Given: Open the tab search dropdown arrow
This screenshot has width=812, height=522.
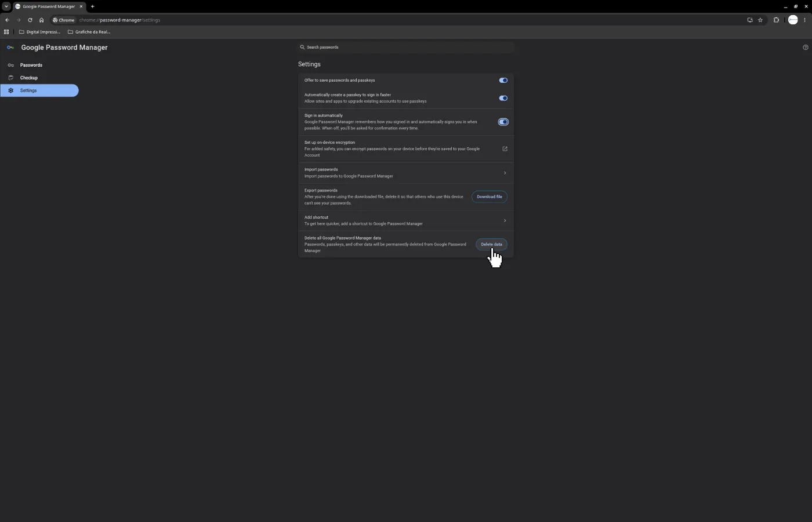Looking at the screenshot, I should pyautogui.click(x=6, y=6).
